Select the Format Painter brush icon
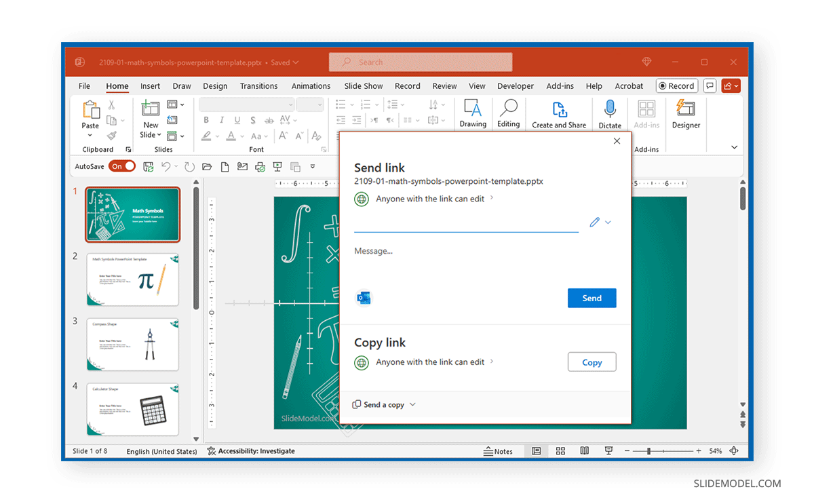Screen dimensions: 814x504 pos(111,136)
